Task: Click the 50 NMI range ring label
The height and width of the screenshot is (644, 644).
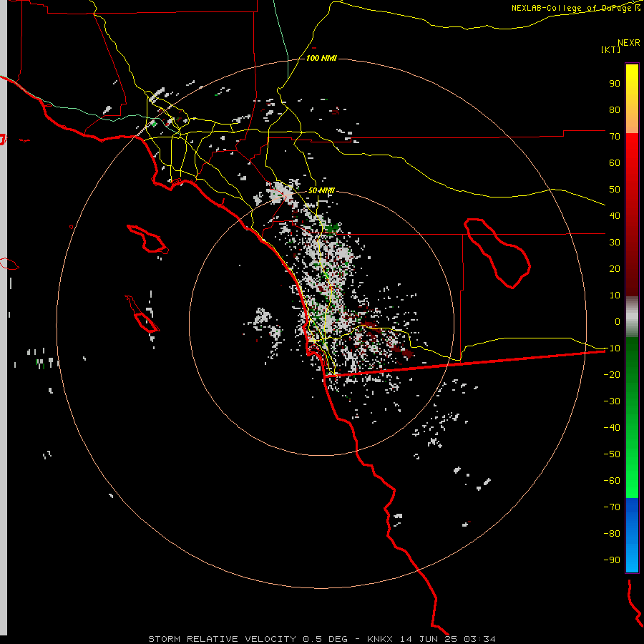Action: [x=321, y=190]
